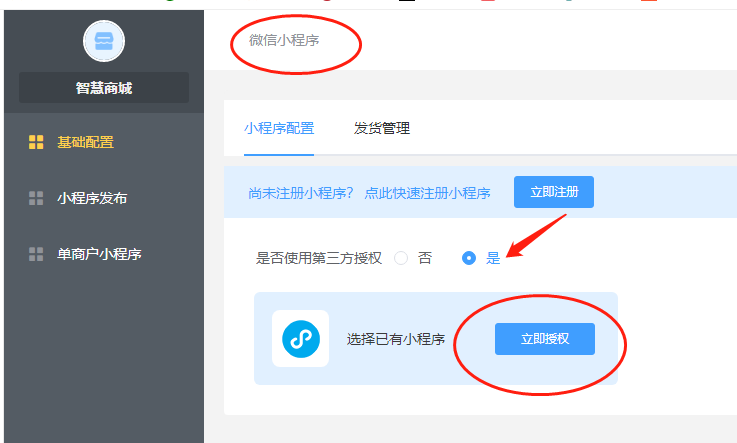Click the grid icon beside 单商户小程序
The height and width of the screenshot is (443, 737).
(36, 254)
